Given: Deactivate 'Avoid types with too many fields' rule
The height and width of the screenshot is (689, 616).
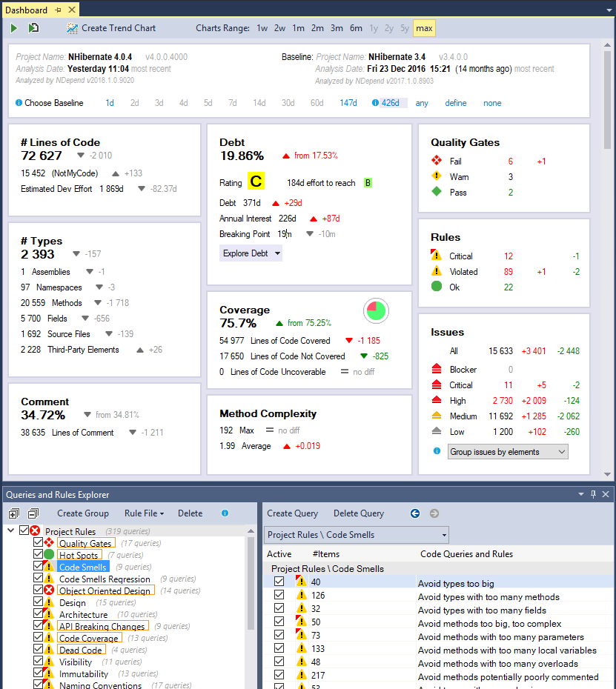Looking at the screenshot, I should pyautogui.click(x=279, y=608).
